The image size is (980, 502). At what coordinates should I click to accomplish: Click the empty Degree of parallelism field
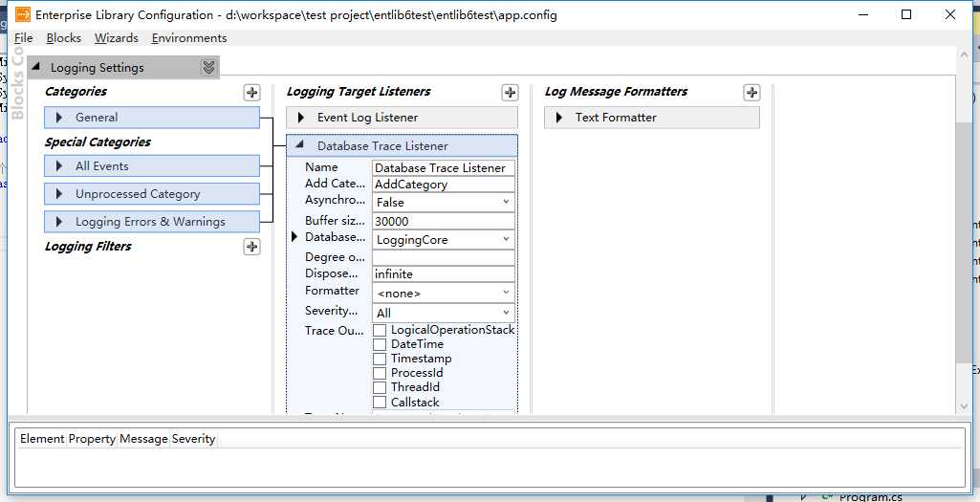pyautogui.click(x=444, y=257)
